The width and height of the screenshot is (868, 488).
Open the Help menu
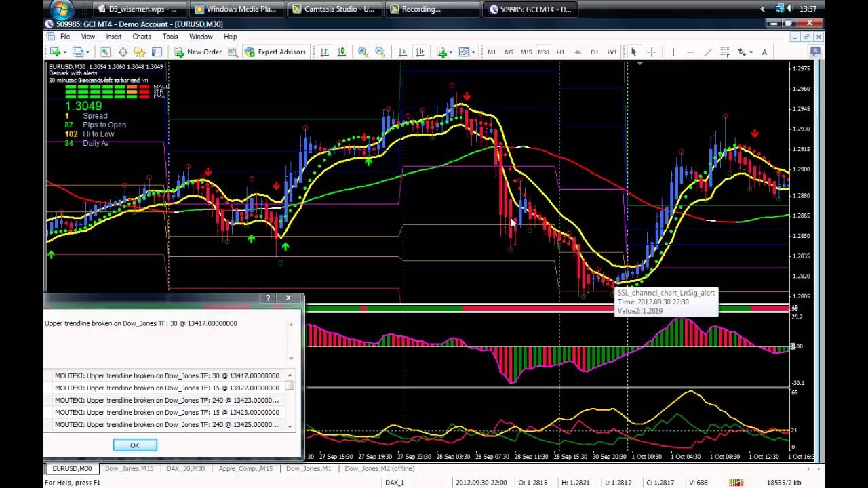pyautogui.click(x=231, y=37)
